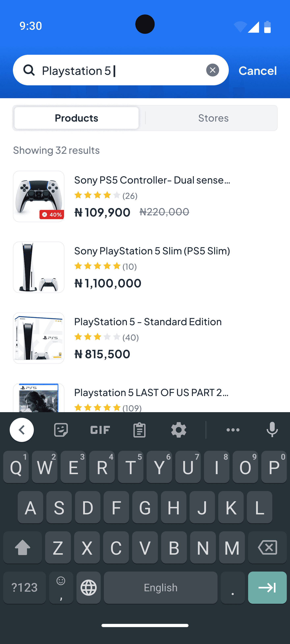290x644 pixels.
Task: Expand more keyboard options with three dots
Action: (233, 430)
